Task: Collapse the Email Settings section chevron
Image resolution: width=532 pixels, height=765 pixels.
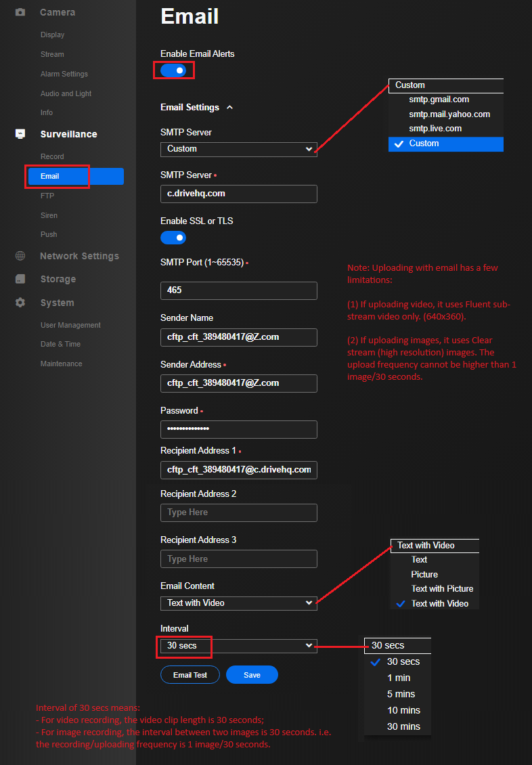Action: click(229, 107)
